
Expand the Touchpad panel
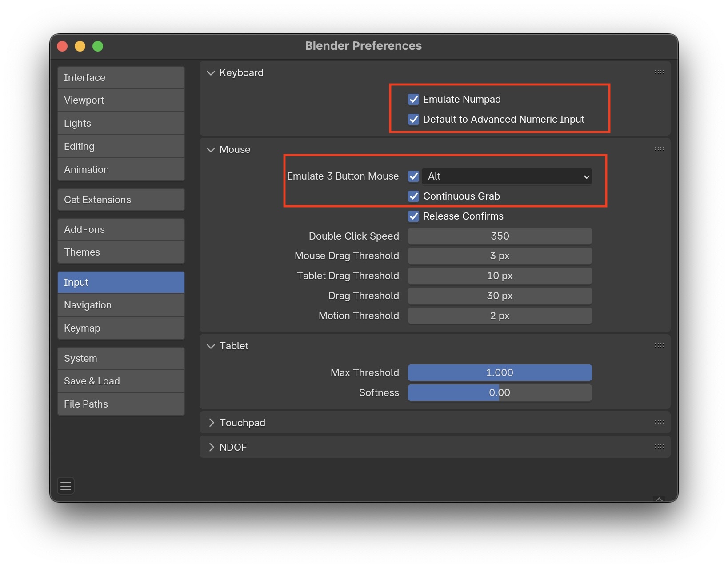(211, 423)
